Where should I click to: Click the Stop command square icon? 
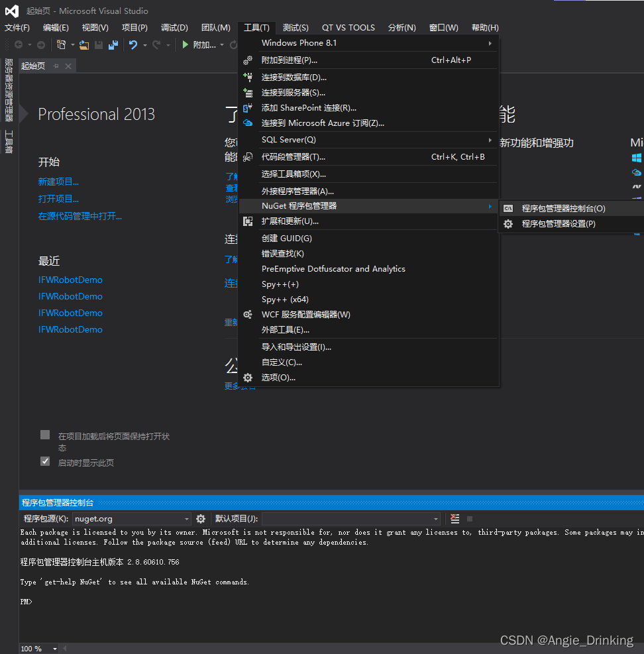[470, 519]
